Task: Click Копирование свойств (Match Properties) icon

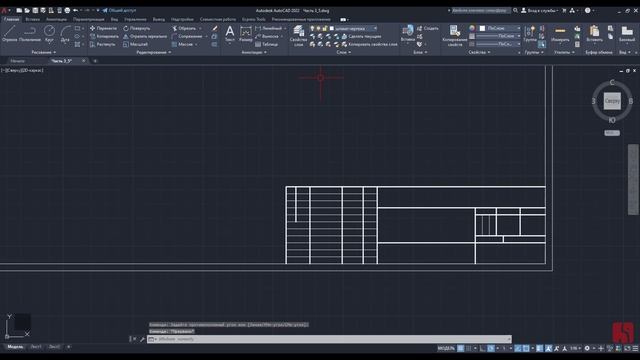Action: point(454,35)
